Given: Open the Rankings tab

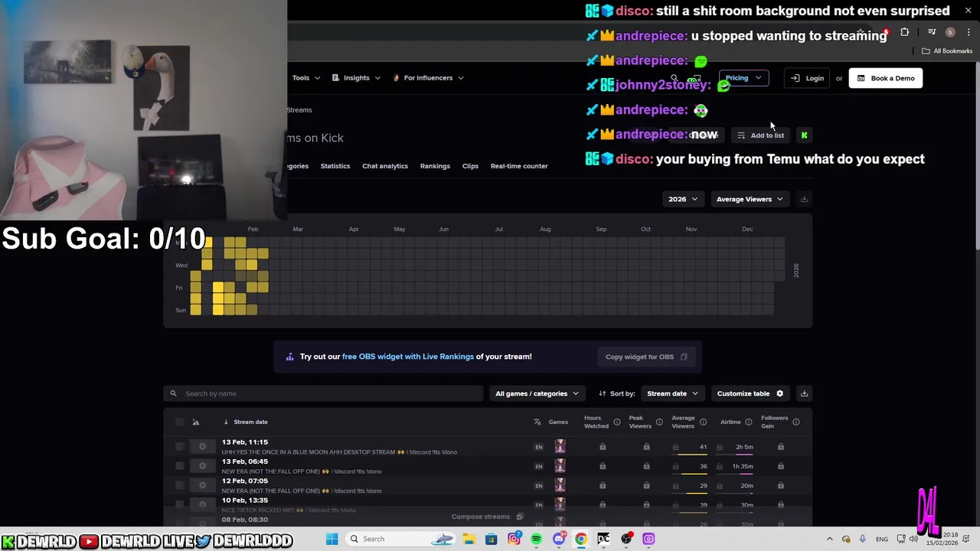Looking at the screenshot, I should click(435, 166).
